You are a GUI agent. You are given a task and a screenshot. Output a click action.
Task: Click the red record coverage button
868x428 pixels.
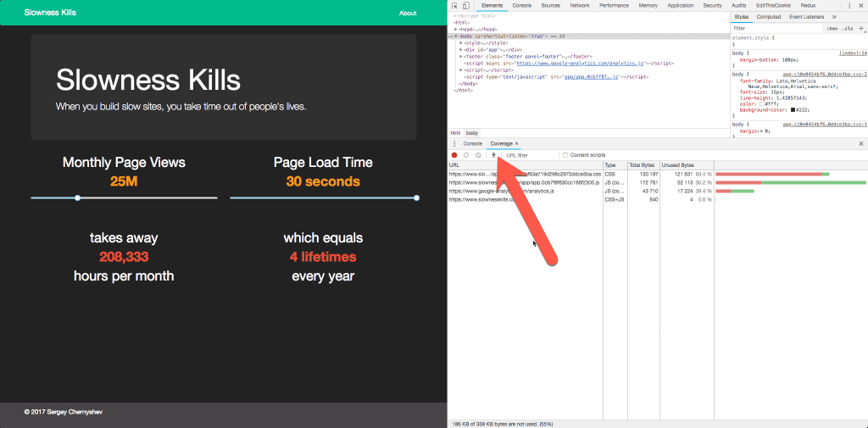coord(454,156)
